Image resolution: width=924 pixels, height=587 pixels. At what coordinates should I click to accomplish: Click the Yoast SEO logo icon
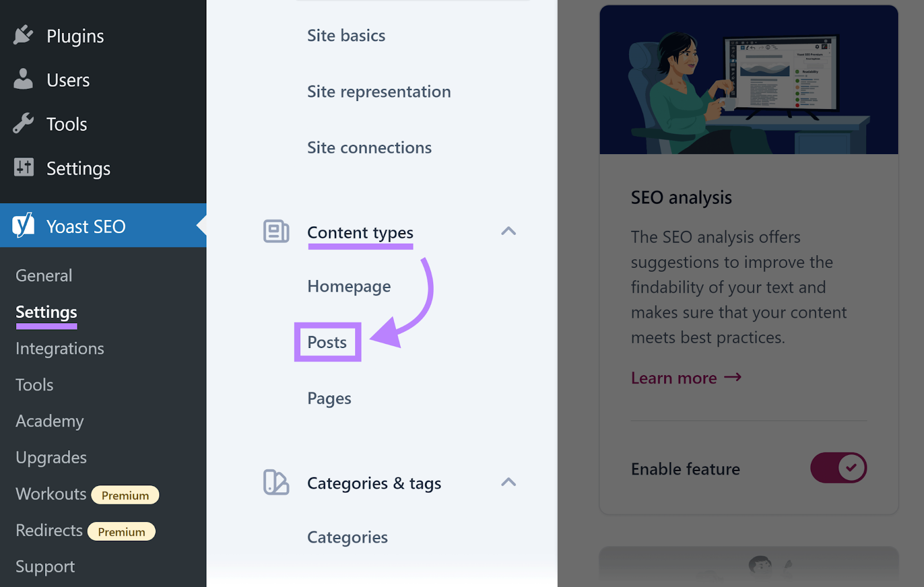24,226
